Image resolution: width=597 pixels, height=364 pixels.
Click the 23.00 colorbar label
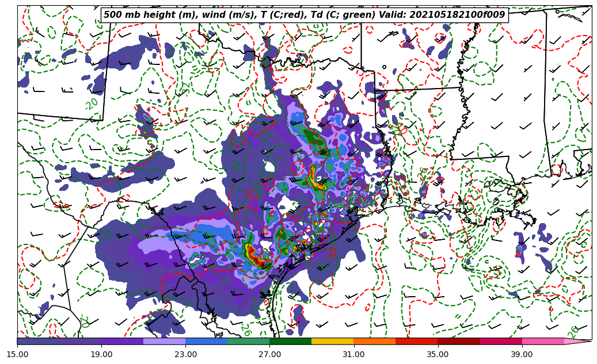(185, 354)
